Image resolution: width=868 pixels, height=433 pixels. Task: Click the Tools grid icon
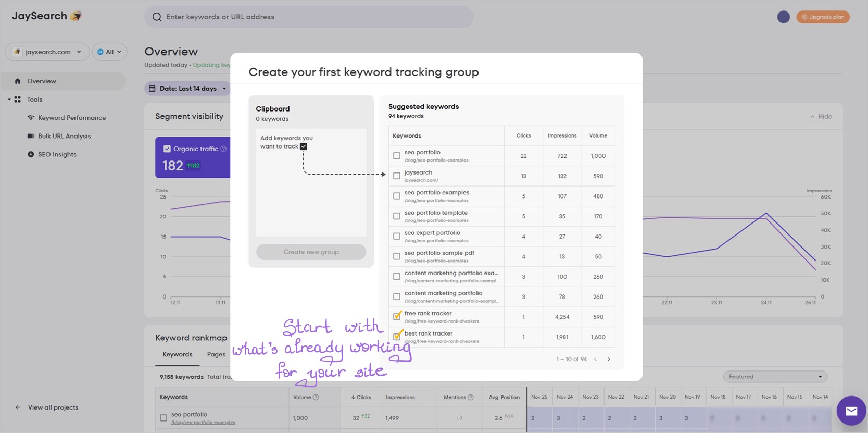18,100
